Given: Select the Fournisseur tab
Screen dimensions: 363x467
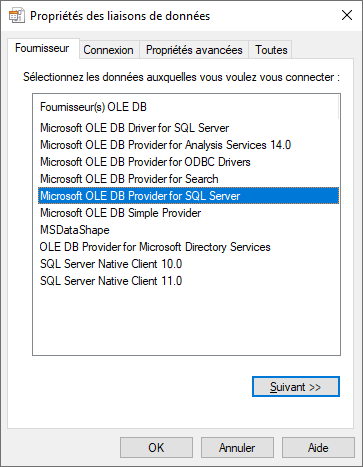Looking at the screenshot, I should [x=42, y=48].
